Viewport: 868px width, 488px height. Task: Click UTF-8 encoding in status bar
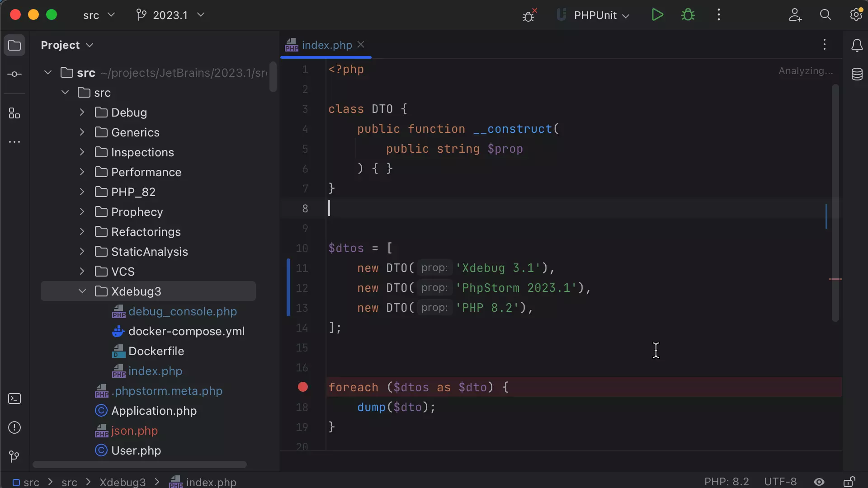780,482
